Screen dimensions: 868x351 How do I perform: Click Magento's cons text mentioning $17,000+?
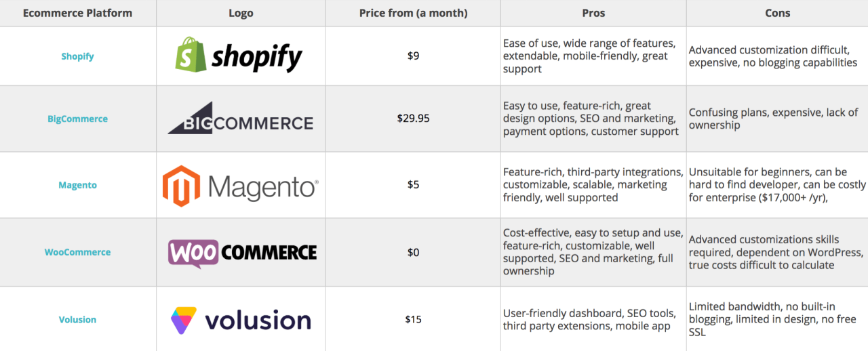pyautogui.click(x=777, y=185)
